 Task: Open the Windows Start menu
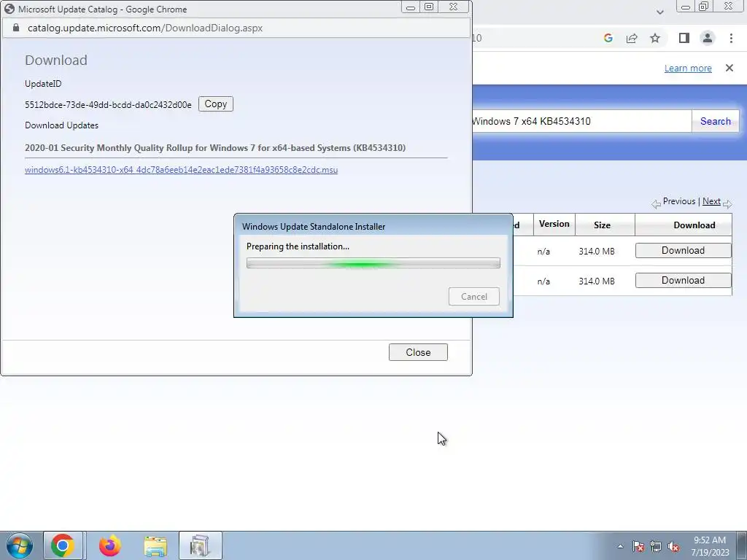pos(20,545)
